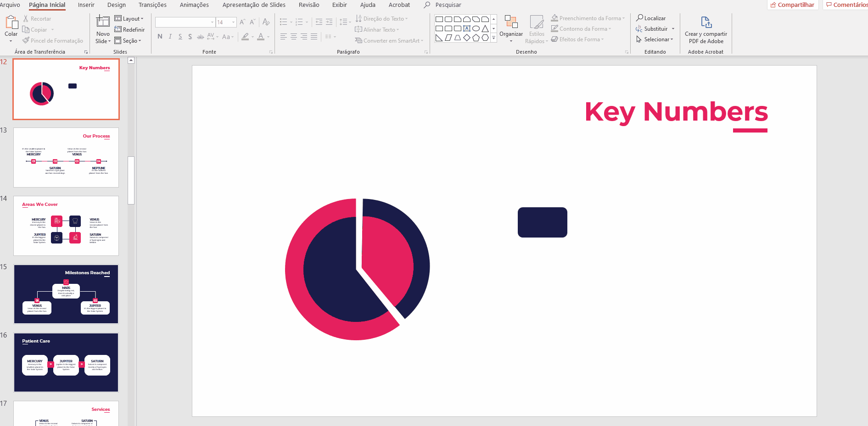Viewport: 868px width, 426px height.
Task: Toggle text shadow formatting
Action: pyautogui.click(x=190, y=37)
